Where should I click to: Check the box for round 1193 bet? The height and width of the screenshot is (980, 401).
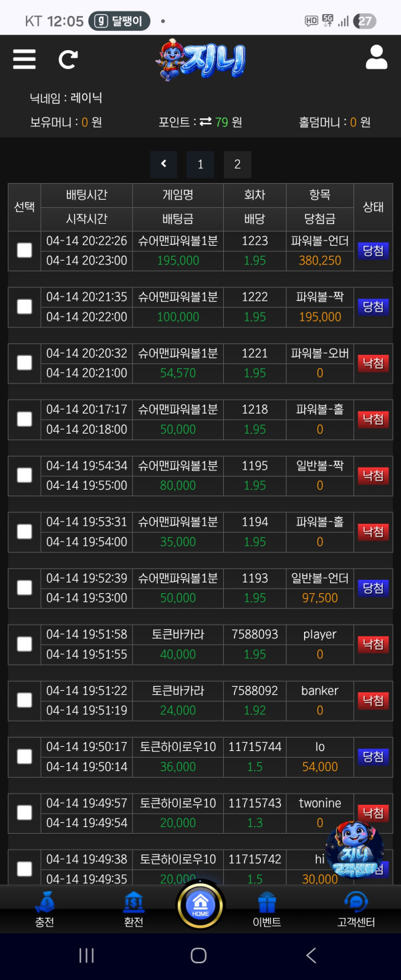[24, 587]
